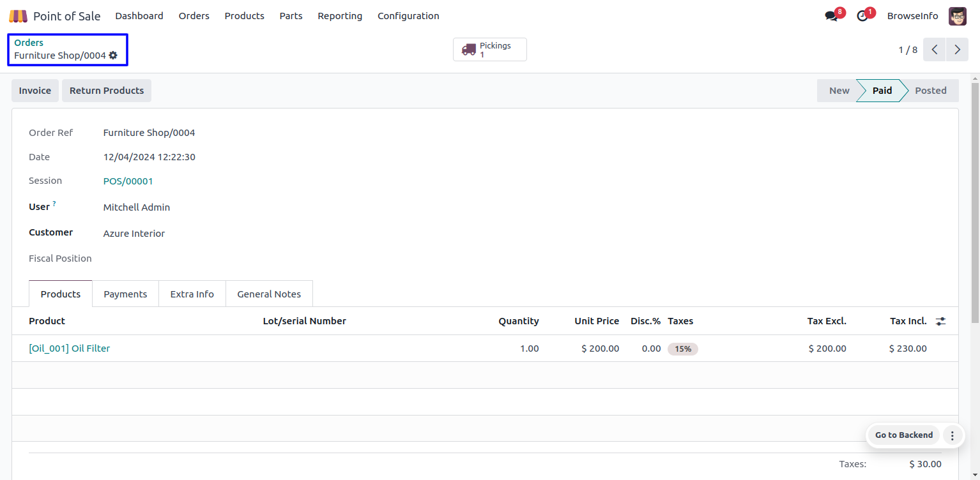Open column visibility settings icon
The image size is (980, 480).
[940, 321]
